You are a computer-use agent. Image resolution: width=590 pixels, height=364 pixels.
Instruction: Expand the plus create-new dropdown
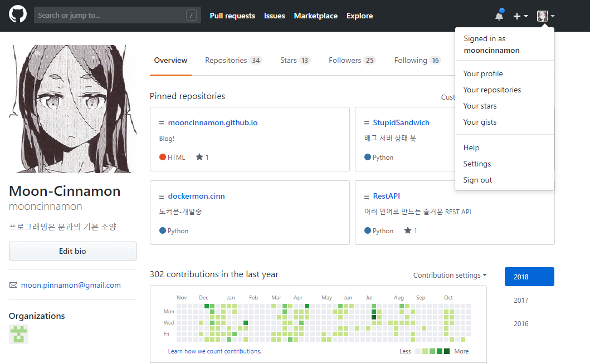520,16
